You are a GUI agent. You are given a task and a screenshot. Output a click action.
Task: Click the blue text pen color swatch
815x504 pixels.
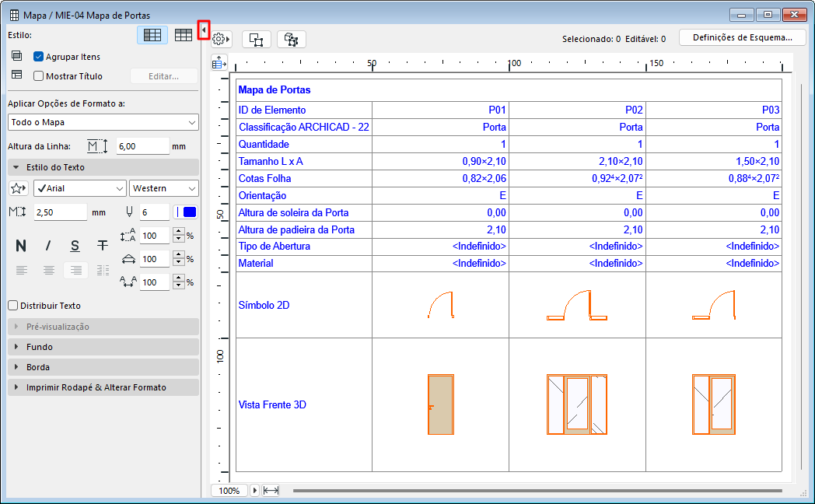click(189, 212)
